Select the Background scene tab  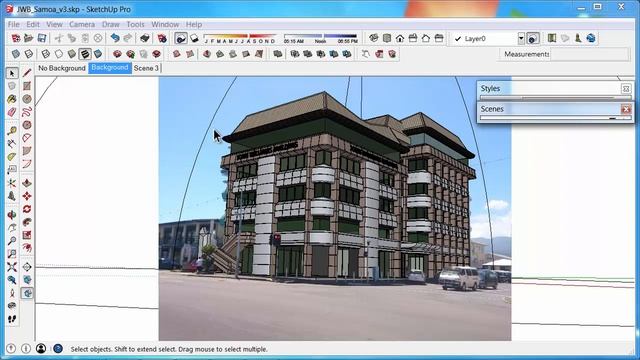[x=110, y=68]
